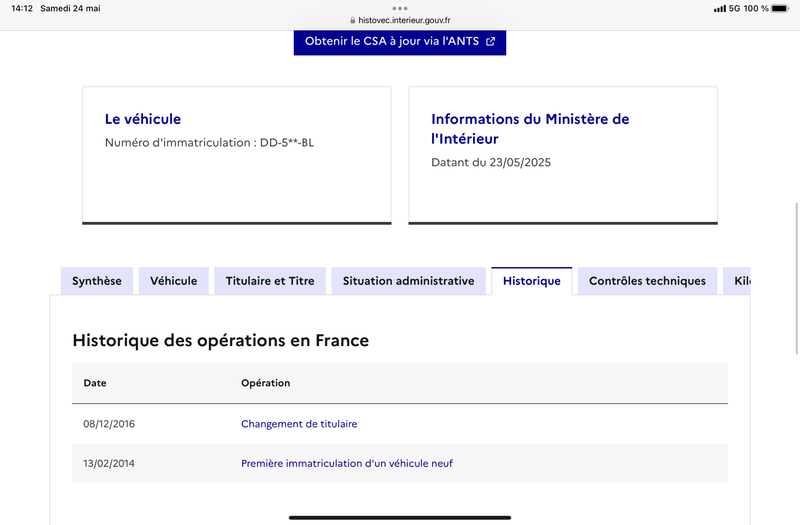Click the Historique des opérations en France heading
Screen dimensions: 800x525
point(220,340)
